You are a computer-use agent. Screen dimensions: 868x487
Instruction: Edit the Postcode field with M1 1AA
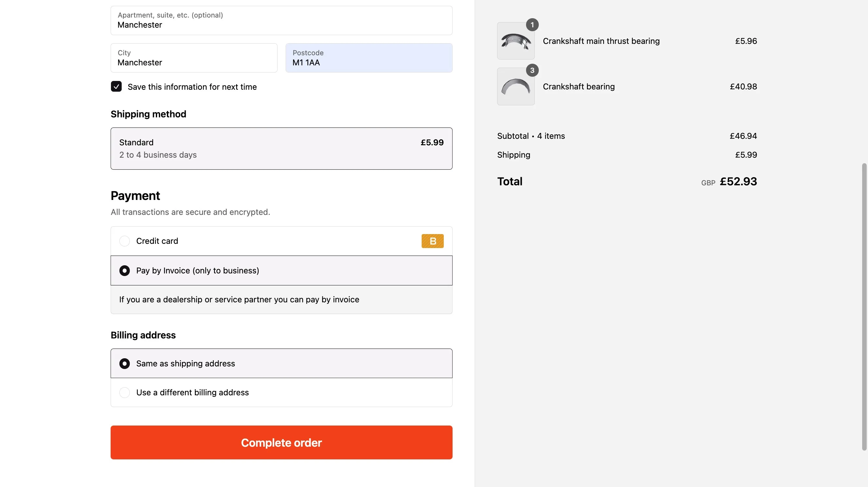(x=369, y=58)
